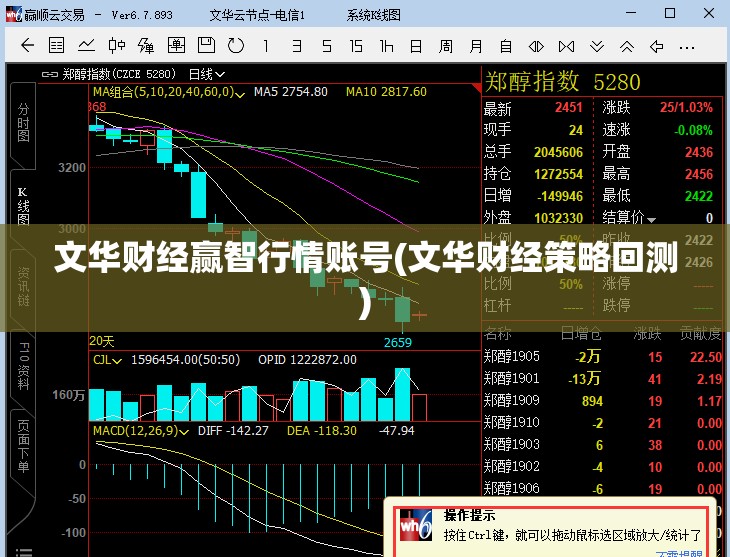The width and height of the screenshot is (730, 557).
Task: Open the order ticket (单) icon
Action: [176, 46]
